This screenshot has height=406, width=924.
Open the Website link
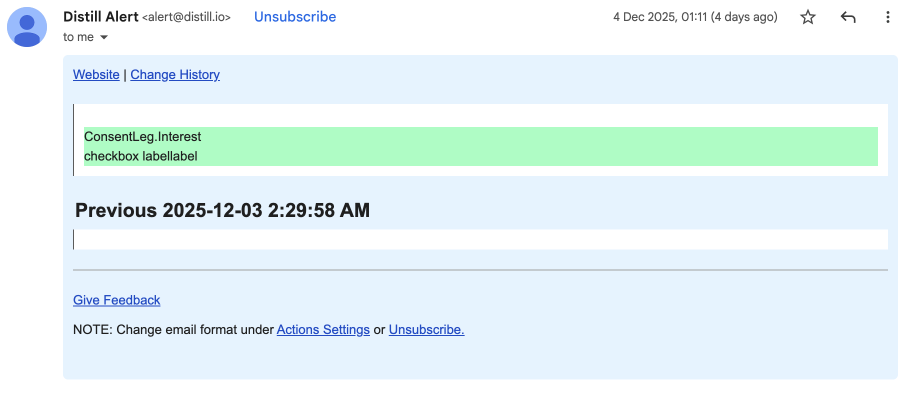96,75
